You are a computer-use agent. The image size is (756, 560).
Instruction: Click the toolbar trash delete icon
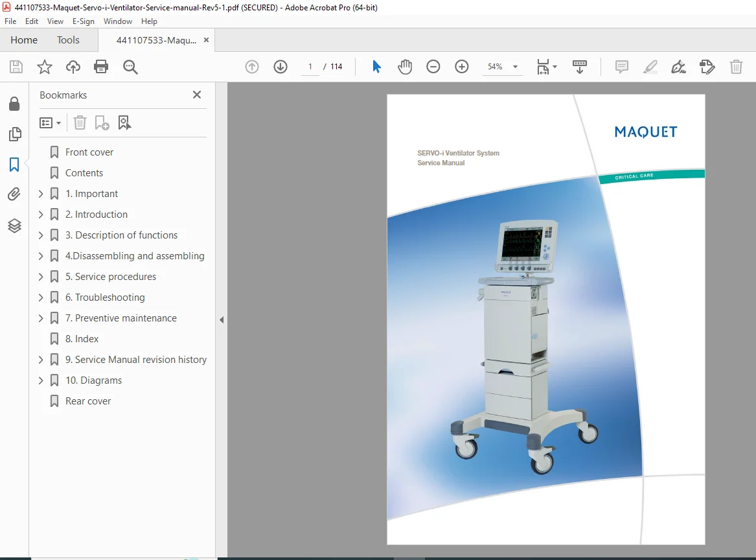point(736,67)
